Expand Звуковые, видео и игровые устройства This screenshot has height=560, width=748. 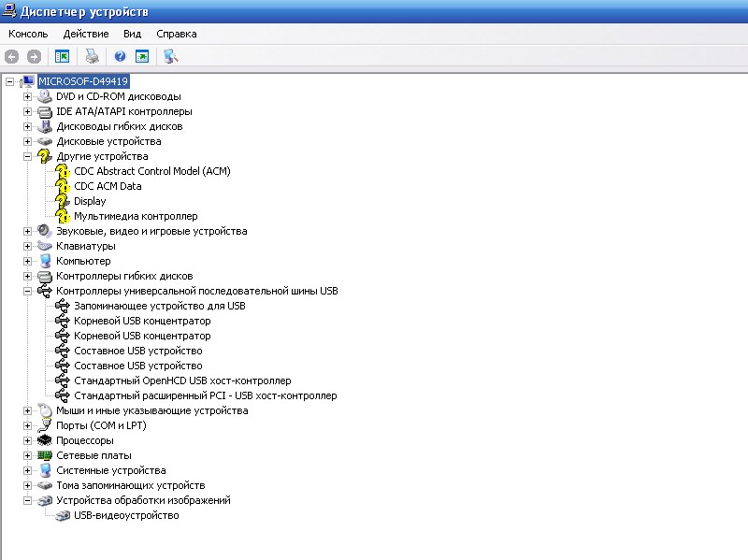[28, 231]
